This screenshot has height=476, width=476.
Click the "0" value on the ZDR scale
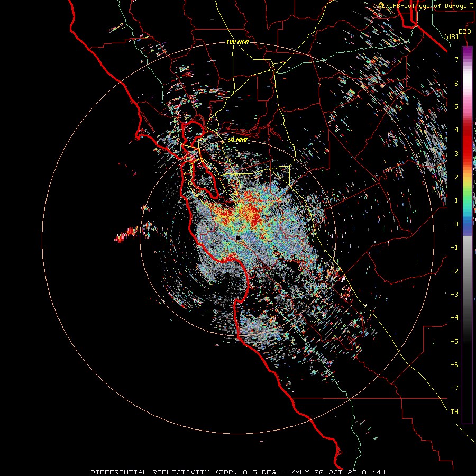click(456, 224)
